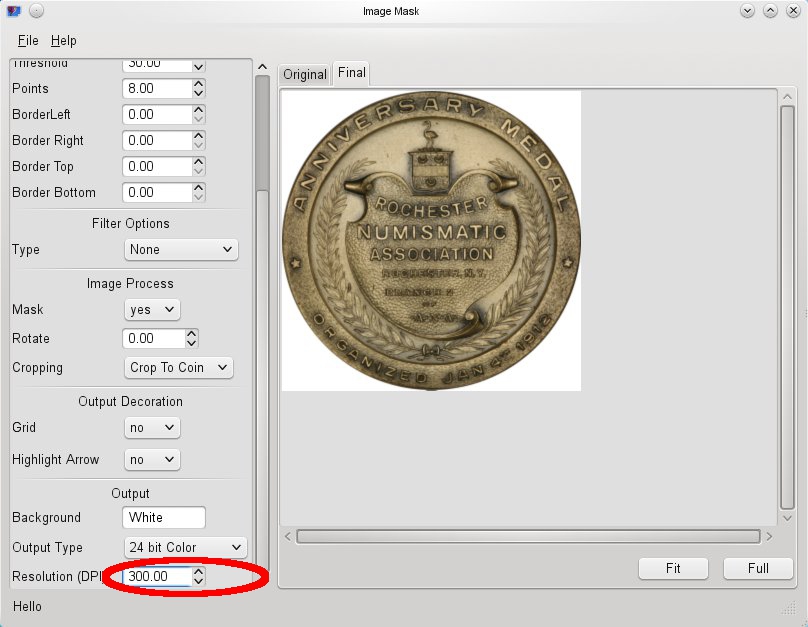The image size is (808, 627).
Task: Decrease the Rotate value
Action: click(192, 344)
